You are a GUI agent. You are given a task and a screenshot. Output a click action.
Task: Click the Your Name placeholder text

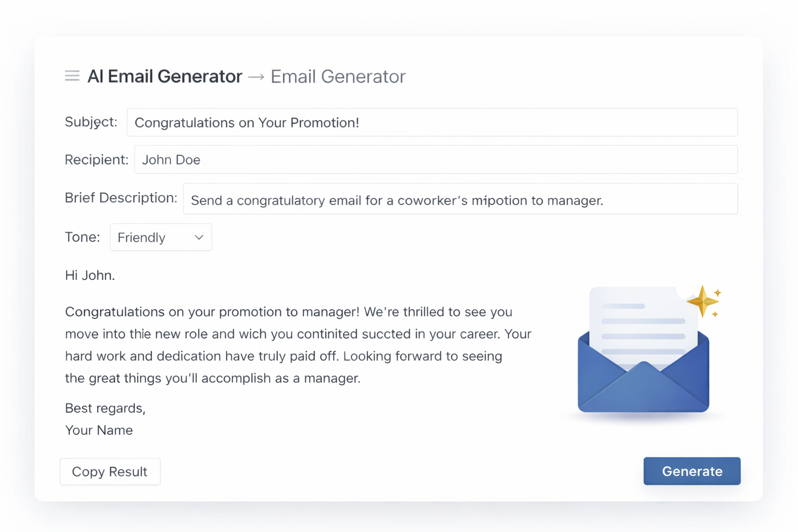click(x=99, y=430)
